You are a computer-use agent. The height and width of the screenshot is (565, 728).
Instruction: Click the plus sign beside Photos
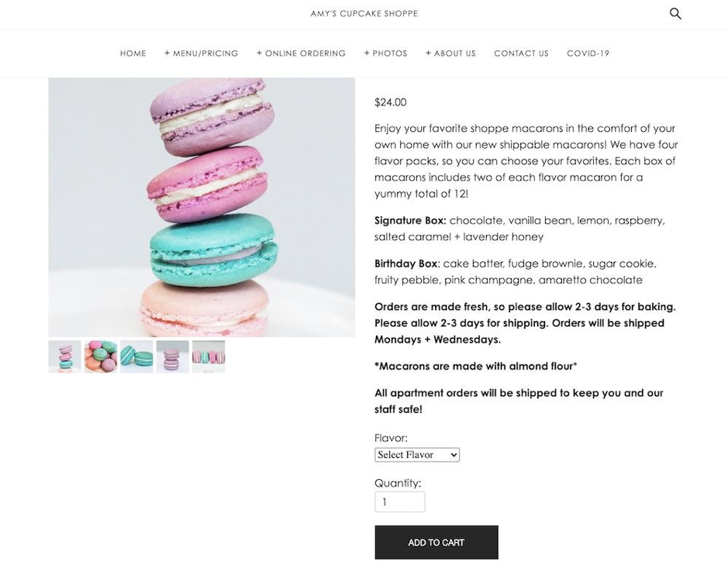tap(367, 53)
